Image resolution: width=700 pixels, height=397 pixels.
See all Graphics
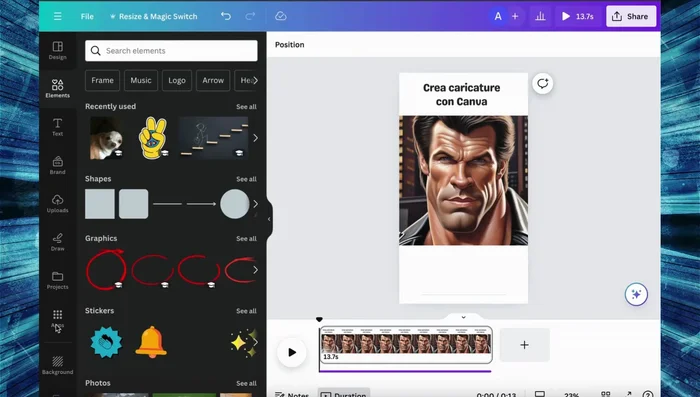(246, 239)
